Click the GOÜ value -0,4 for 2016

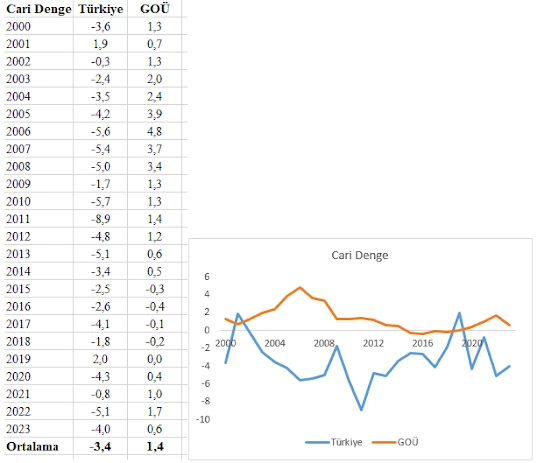pyautogui.click(x=154, y=306)
